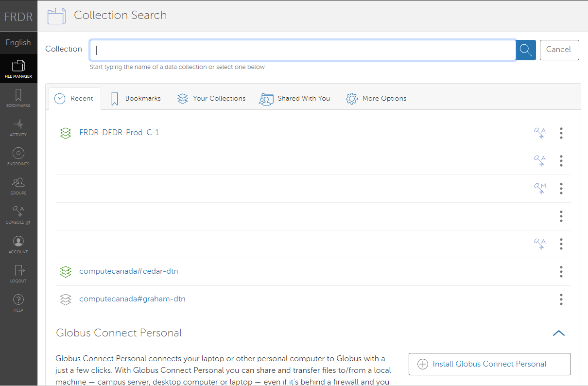Open the Account page in the sidebar
The image size is (588, 386).
[x=18, y=244]
